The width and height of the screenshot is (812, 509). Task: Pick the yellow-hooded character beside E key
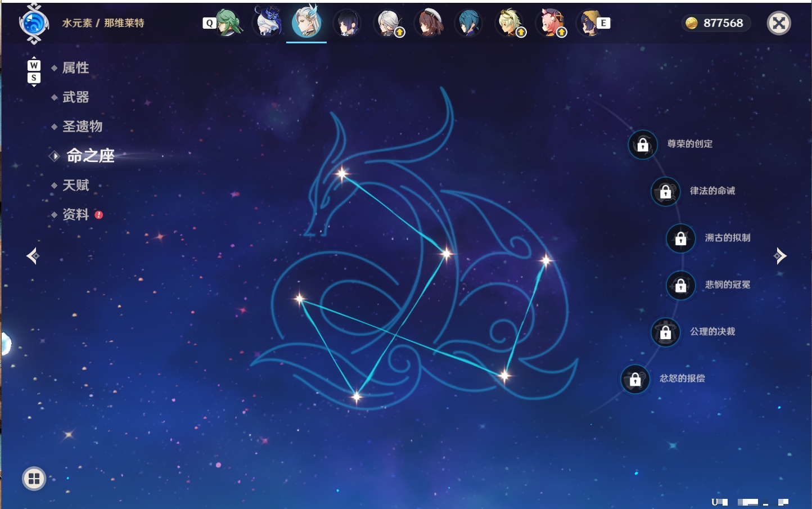click(x=589, y=23)
